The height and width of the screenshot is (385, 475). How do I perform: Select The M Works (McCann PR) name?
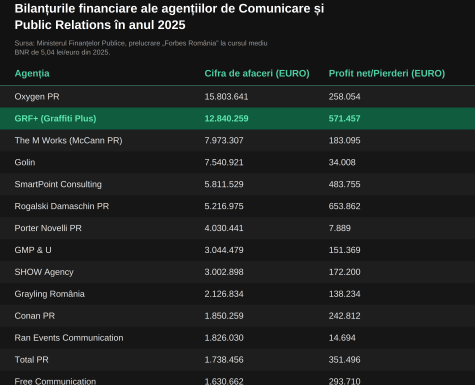pyautogui.click(x=68, y=141)
